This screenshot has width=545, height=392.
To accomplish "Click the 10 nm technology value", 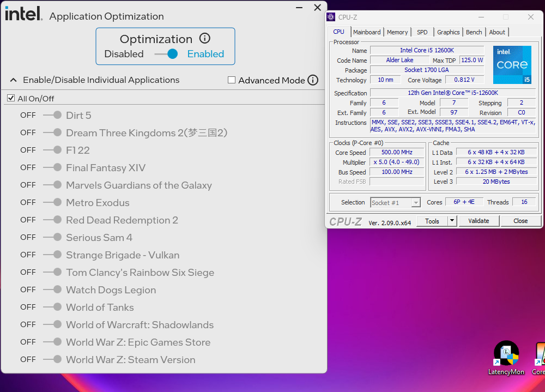I will [385, 80].
